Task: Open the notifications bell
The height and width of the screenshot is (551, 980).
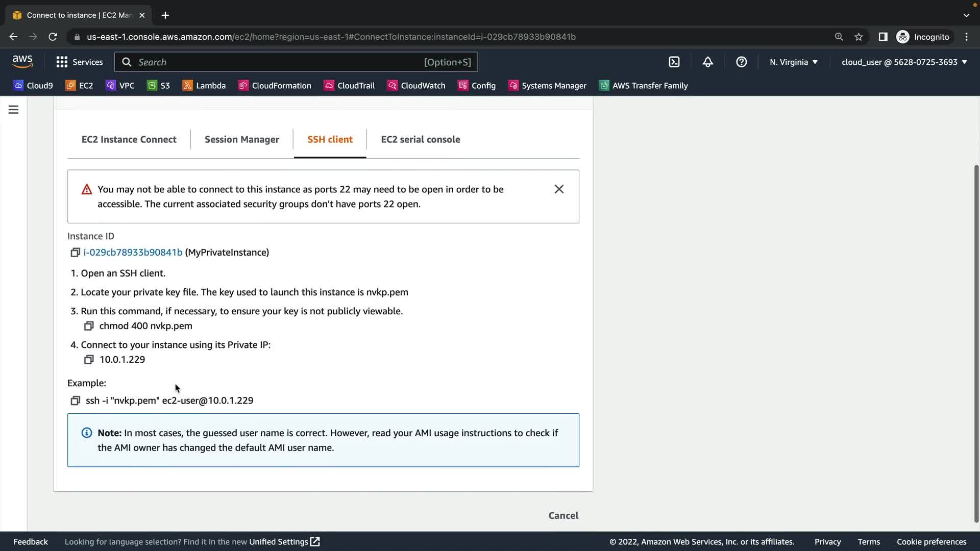Action: [707, 62]
